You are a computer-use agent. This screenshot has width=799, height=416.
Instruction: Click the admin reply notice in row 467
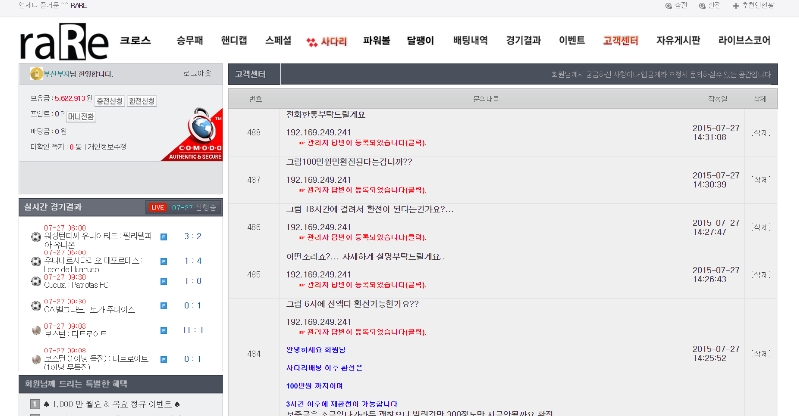click(363, 190)
